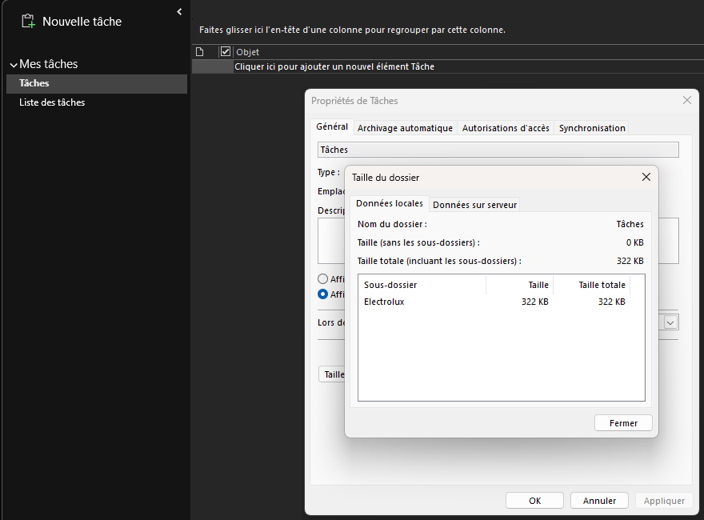Click the partially hidden Taille button
The height and width of the screenshot is (520, 704).
tap(332, 374)
